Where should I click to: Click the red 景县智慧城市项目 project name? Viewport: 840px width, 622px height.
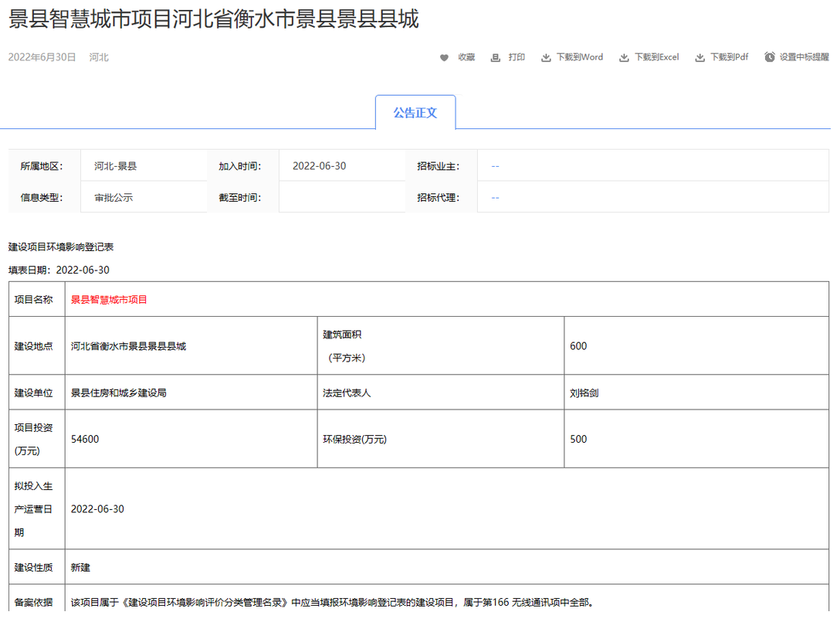pyautogui.click(x=109, y=300)
